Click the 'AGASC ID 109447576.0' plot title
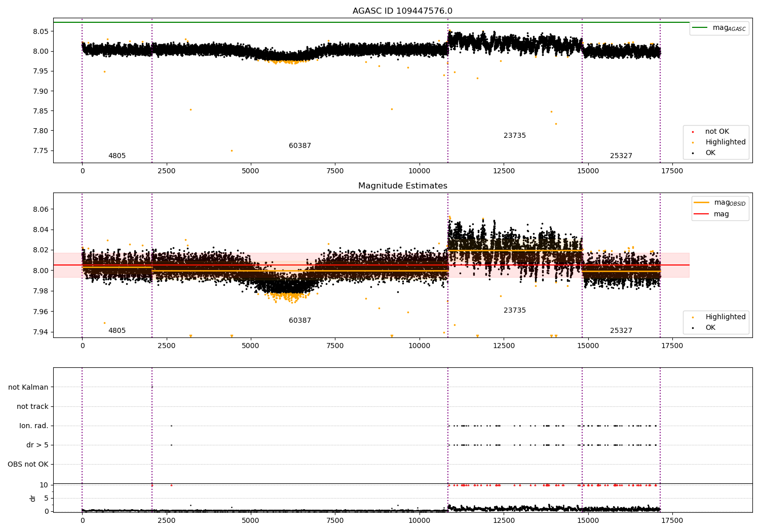The image size is (760, 532). (x=402, y=11)
